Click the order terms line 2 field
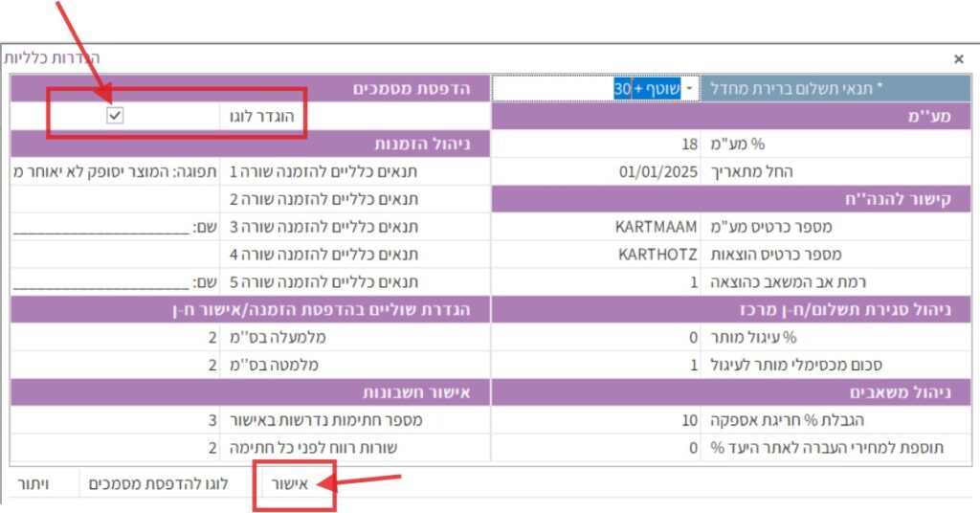 click(x=115, y=199)
